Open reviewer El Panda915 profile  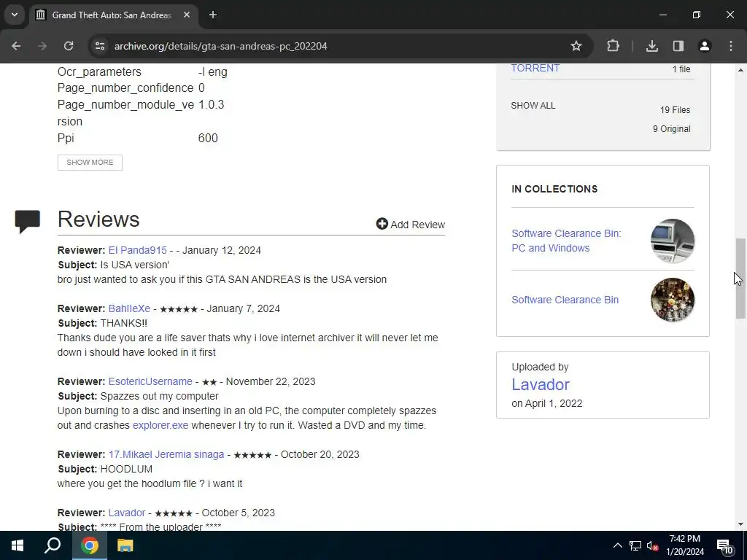pos(138,250)
